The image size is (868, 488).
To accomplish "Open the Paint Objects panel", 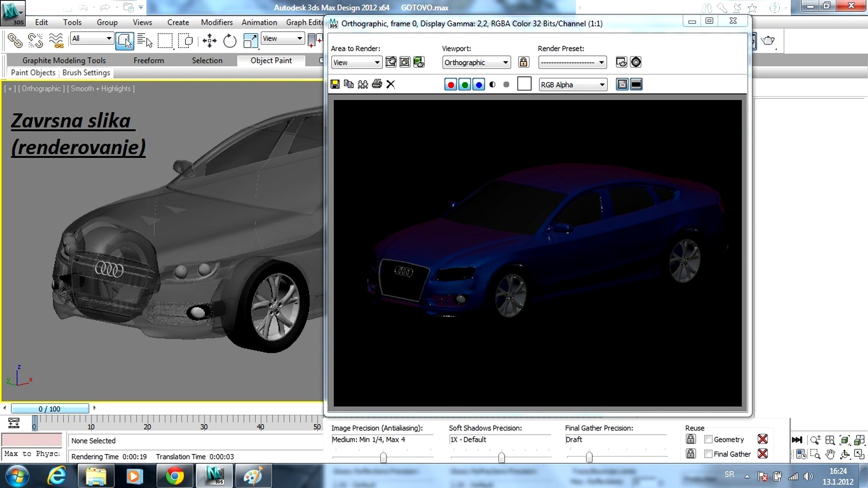I will [33, 72].
